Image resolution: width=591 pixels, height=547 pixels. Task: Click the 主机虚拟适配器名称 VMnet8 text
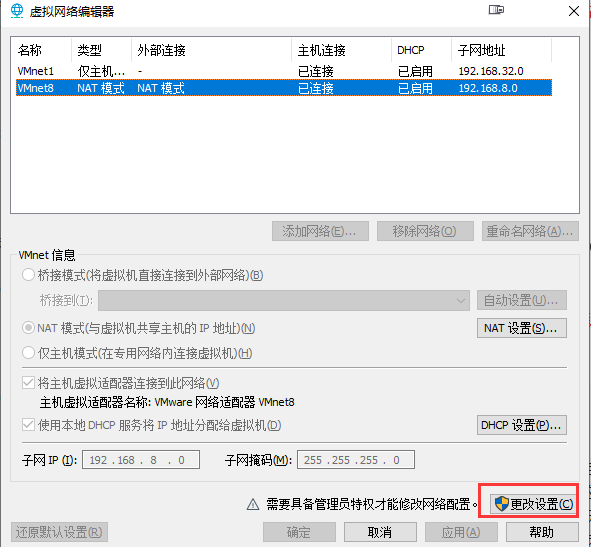click(167, 402)
